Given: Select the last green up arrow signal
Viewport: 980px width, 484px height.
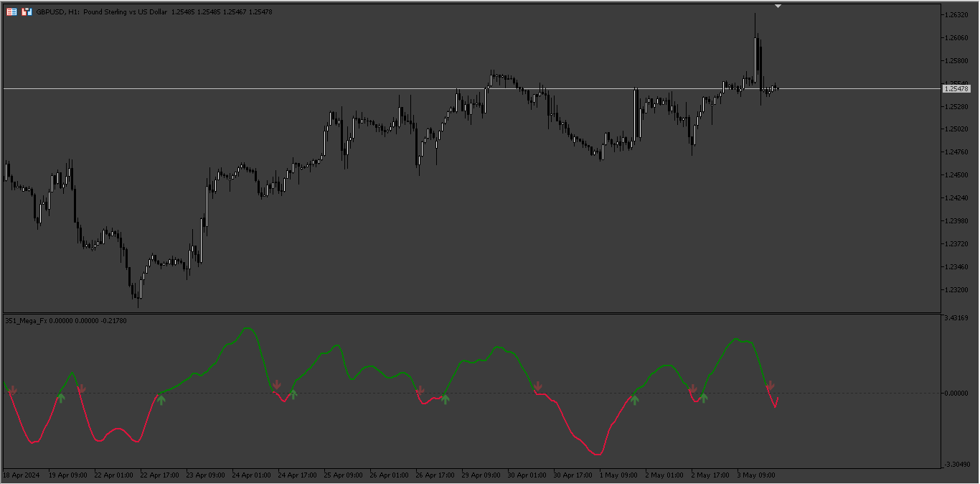Looking at the screenshot, I should tap(704, 397).
